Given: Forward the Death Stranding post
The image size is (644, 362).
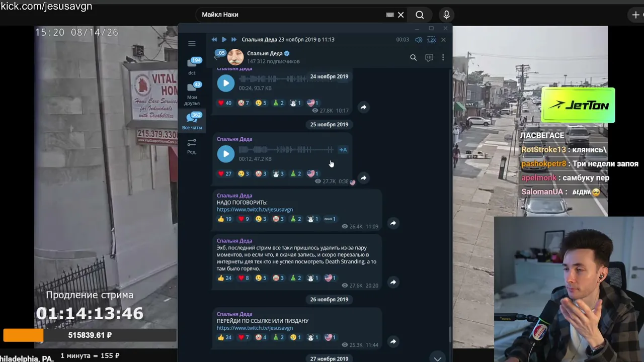Looking at the screenshot, I should pos(393,282).
